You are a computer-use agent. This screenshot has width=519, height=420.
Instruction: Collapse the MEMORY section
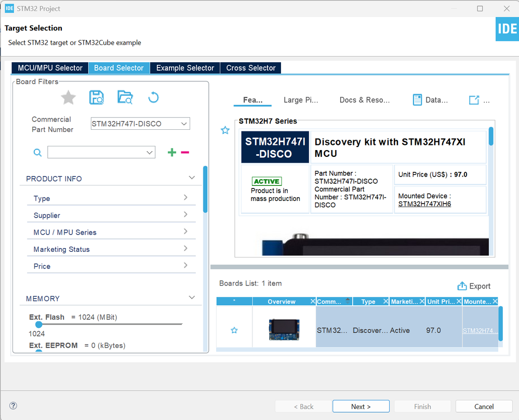click(x=192, y=297)
